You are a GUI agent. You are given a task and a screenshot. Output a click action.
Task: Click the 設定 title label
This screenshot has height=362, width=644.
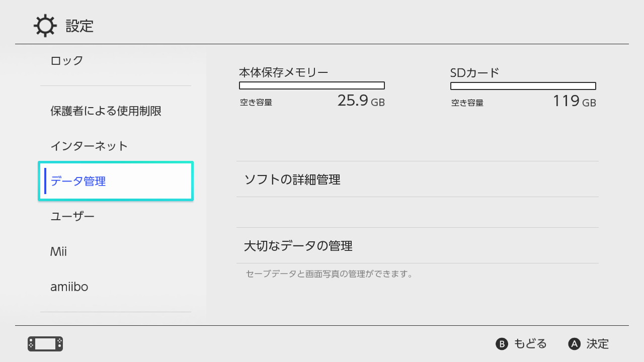point(78,26)
